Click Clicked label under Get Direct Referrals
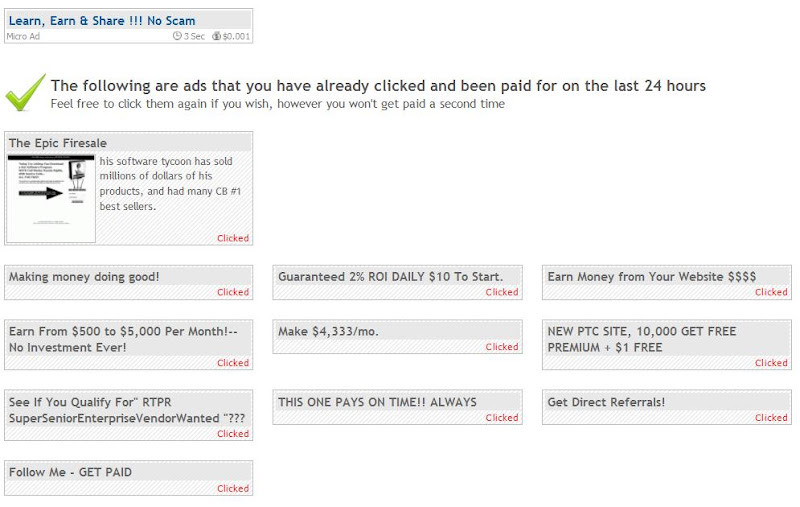Image resolution: width=800 pixels, height=507 pixels. click(771, 418)
